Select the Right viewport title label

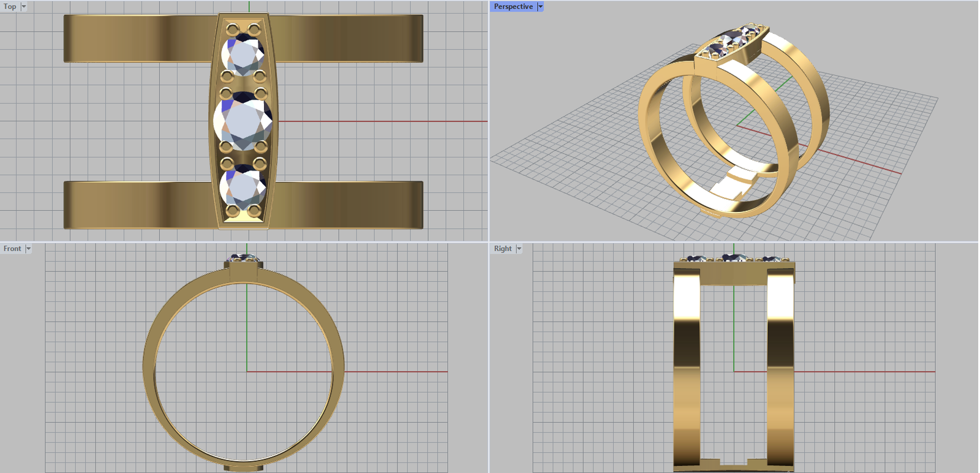502,249
